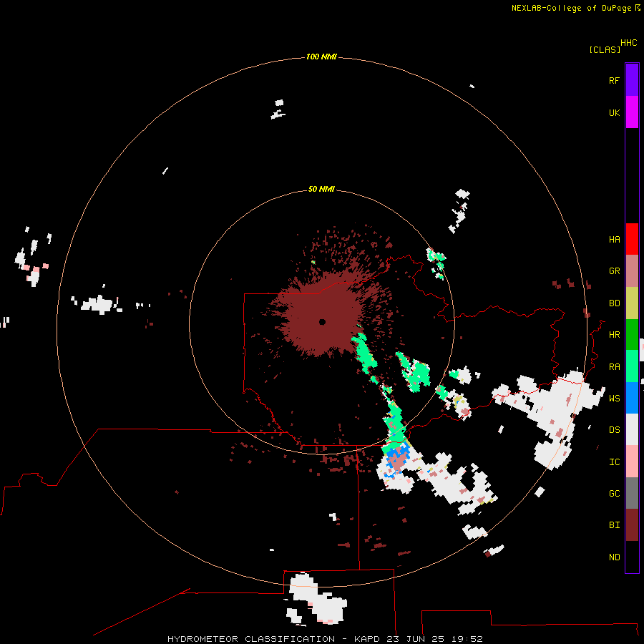Click the HR dark green legend swatch
Screen dimensions: 644x644
pyautogui.click(x=632, y=334)
